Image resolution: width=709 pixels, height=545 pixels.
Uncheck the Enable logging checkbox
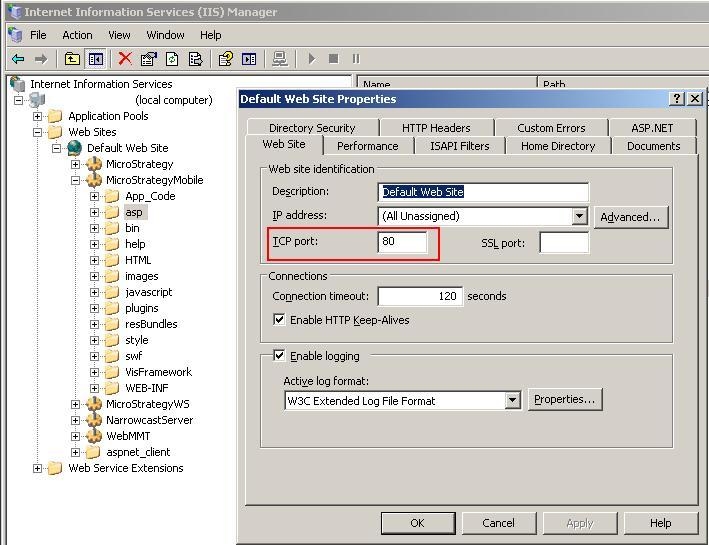pyautogui.click(x=279, y=356)
